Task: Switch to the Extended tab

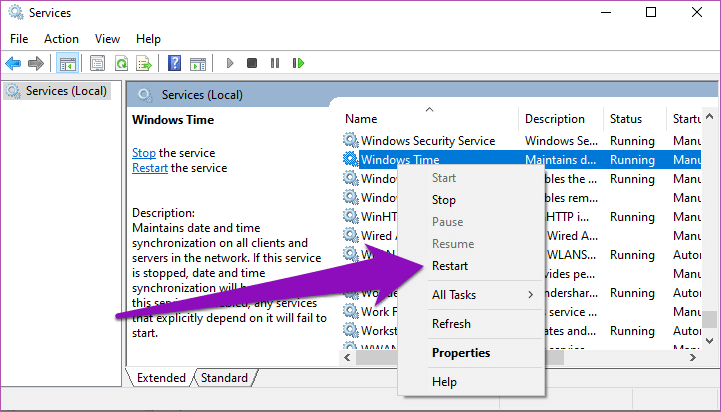Action: pos(161,378)
